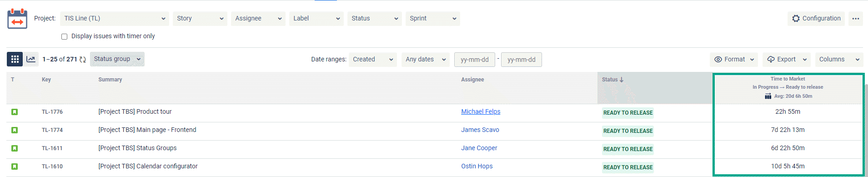Open the Format menu

point(734,60)
